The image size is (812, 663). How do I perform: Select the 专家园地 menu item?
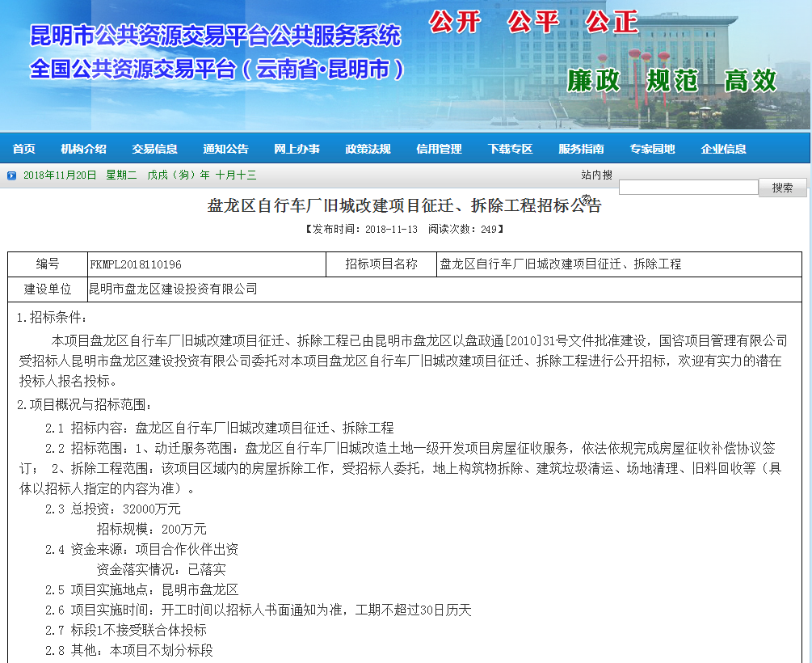click(652, 149)
